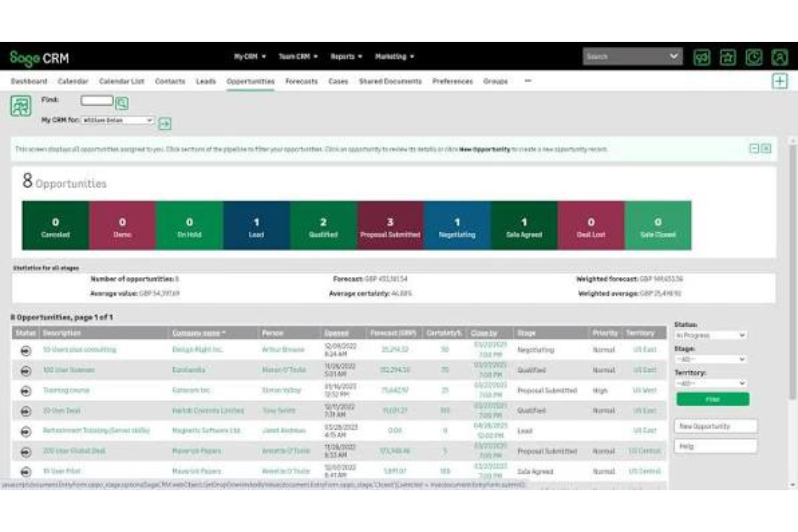Open the 200 User Global Deal link
The width and height of the screenshot is (798, 532).
click(74, 451)
